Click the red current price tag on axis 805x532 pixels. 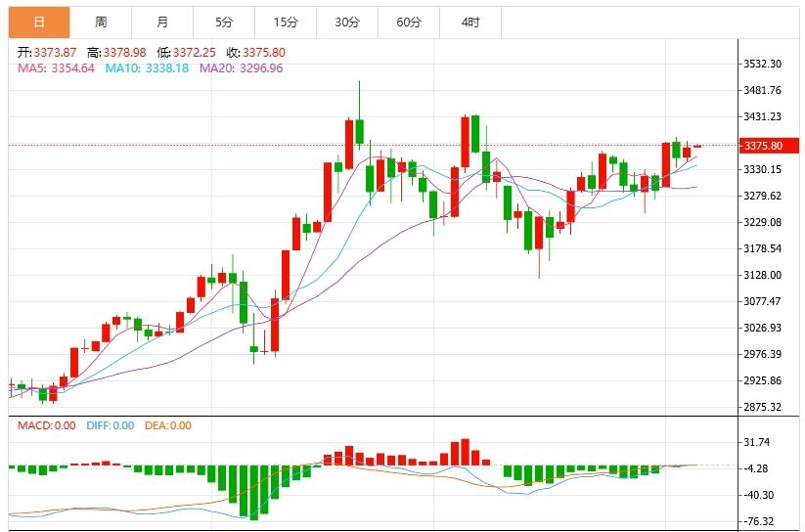click(763, 146)
